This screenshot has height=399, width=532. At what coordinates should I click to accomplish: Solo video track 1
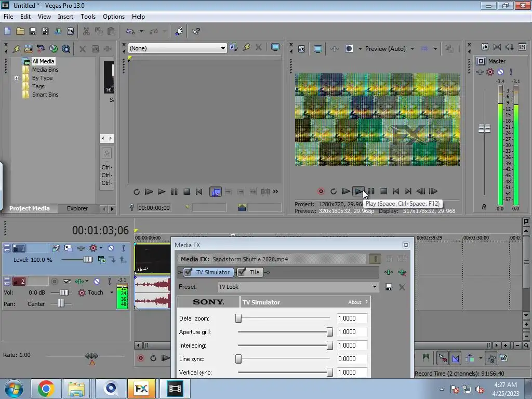pos(124,248)
